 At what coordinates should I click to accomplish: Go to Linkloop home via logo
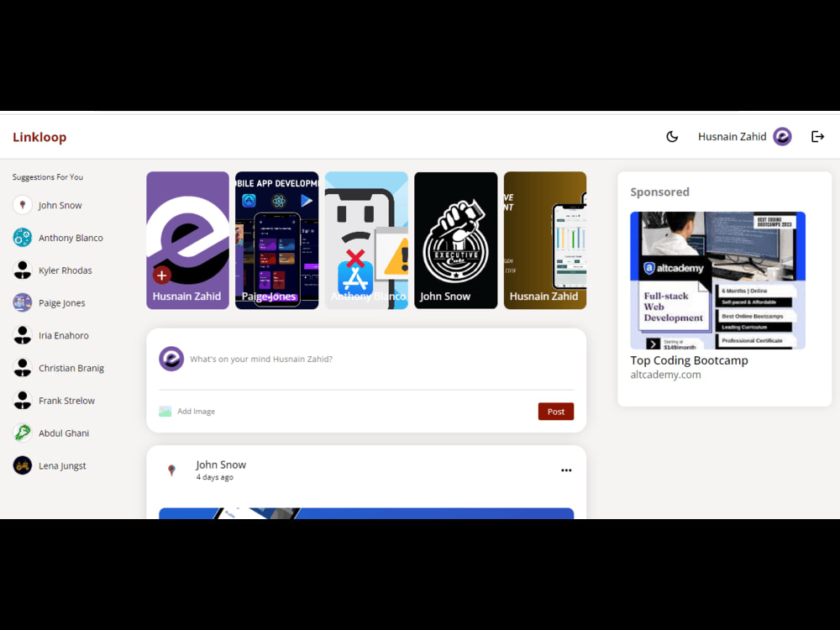point(39,137)
